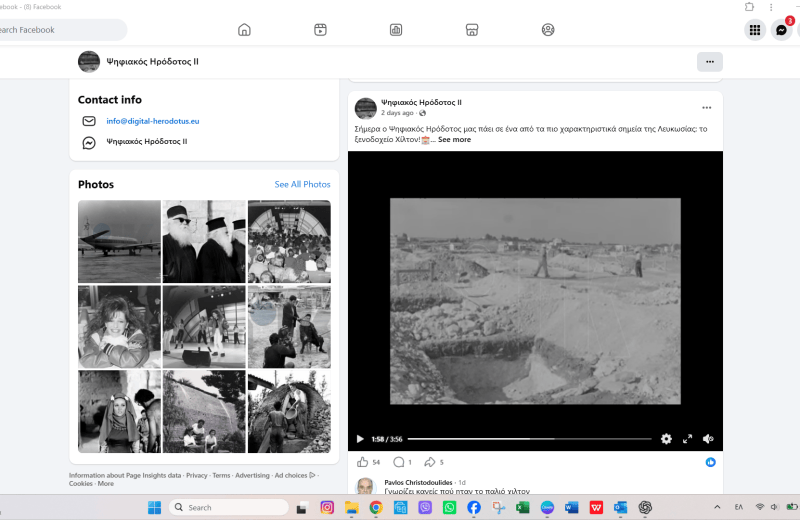Open comments via speech bubble icon

398,462
